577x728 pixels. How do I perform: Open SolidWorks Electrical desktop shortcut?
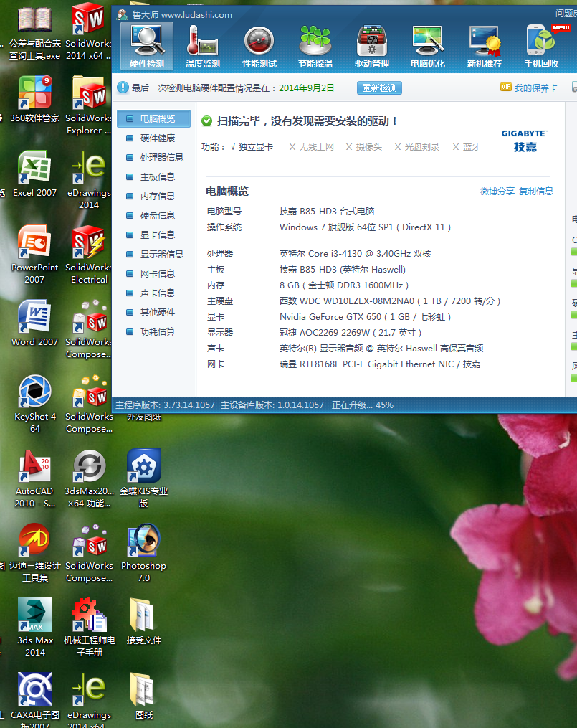(89, 255)
